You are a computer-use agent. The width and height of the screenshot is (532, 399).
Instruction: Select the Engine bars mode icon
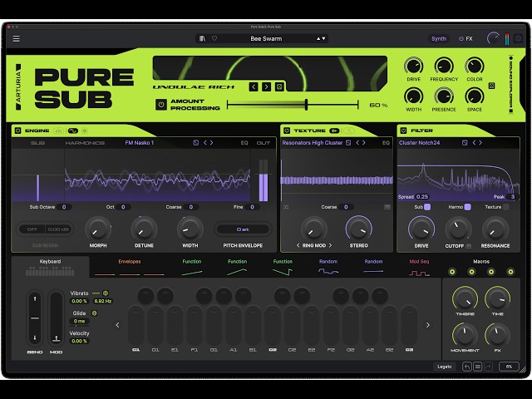(58, 131)
